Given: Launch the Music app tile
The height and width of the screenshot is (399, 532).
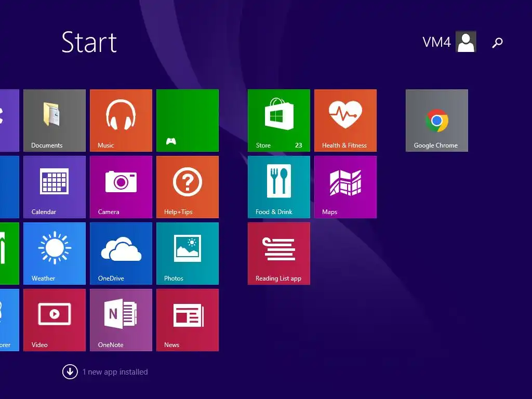Looking at the screenshot, I should (x=121, y=121).
